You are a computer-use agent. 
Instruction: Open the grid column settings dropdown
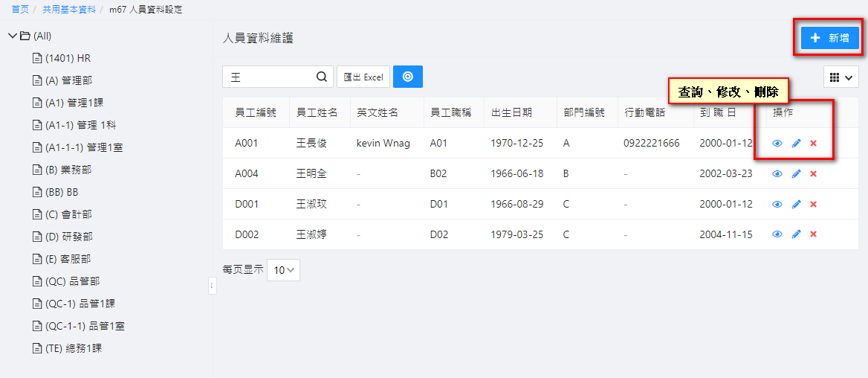(x=841, y=77)
